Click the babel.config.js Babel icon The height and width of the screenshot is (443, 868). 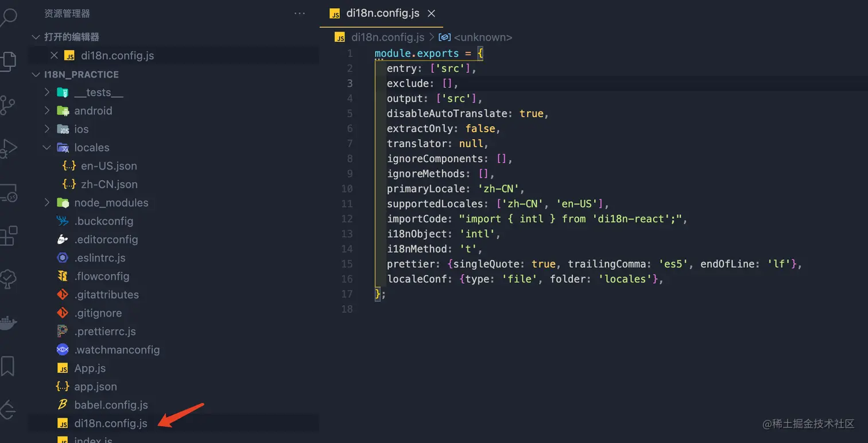point(63,405)
